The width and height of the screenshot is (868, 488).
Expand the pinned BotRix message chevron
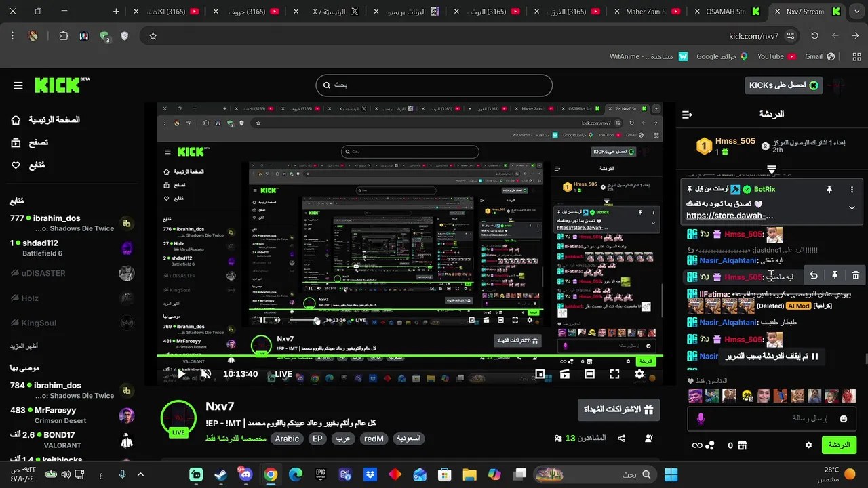click(852, 207)
